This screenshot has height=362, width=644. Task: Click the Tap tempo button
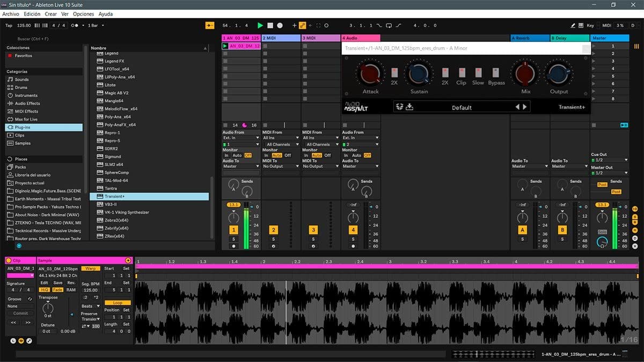click(9, 25)
